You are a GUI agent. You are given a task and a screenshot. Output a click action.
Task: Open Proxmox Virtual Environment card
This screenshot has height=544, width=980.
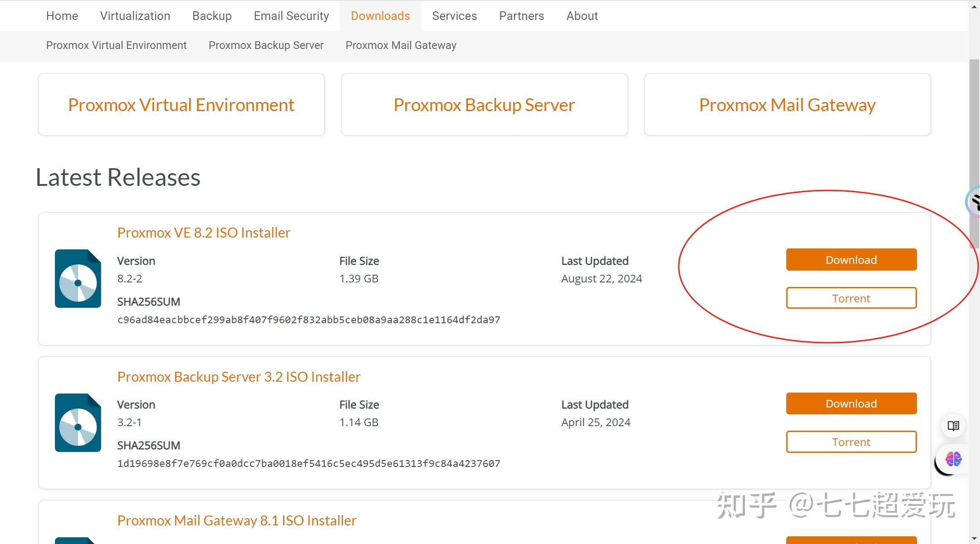181,105
